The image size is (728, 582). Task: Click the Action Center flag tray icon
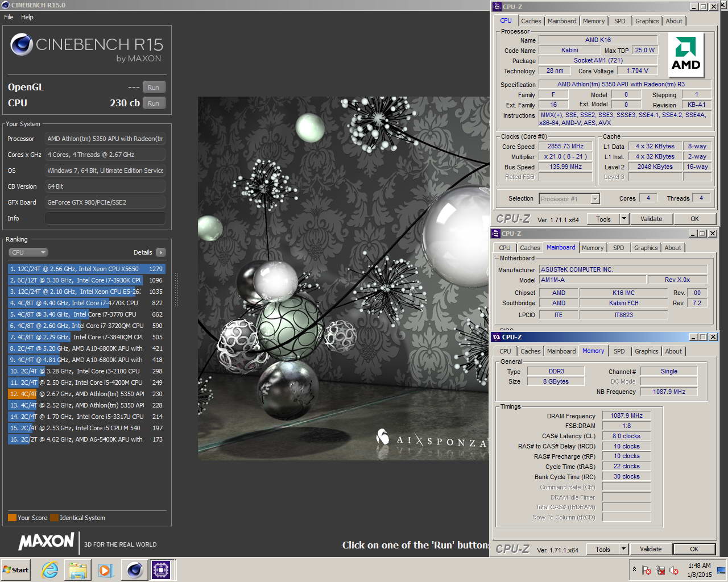click(x=647, y=570)
